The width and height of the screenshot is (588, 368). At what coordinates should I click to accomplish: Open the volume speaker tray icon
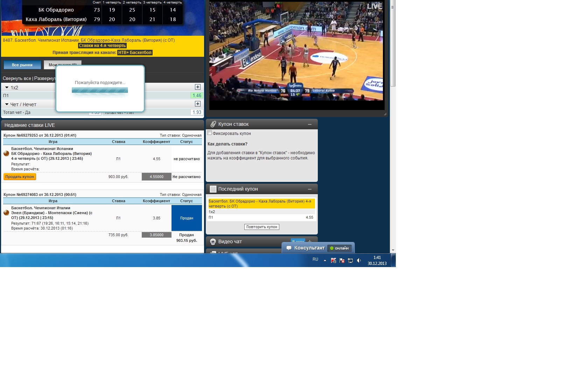click(x=359, y=260)
